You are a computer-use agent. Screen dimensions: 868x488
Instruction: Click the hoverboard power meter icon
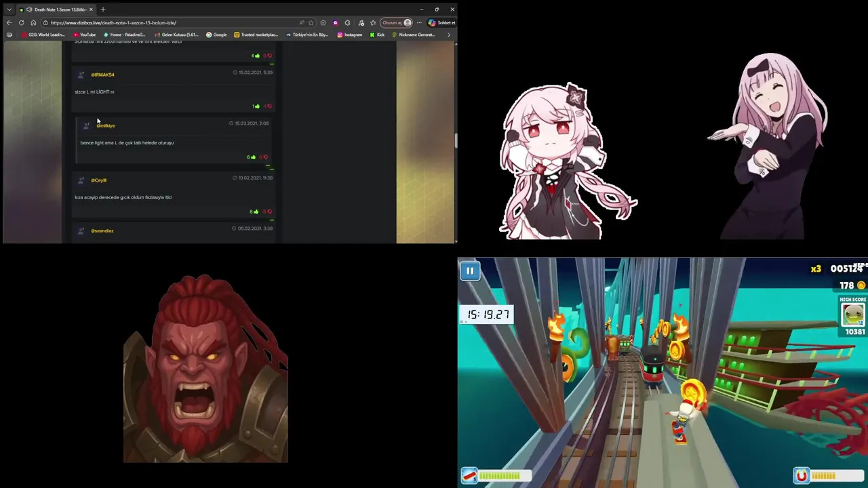469,476
